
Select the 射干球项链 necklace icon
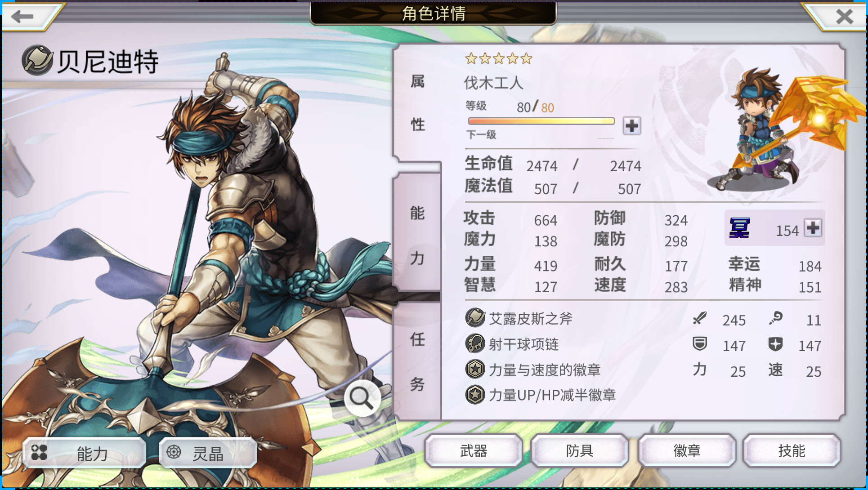tap(475, 343)
